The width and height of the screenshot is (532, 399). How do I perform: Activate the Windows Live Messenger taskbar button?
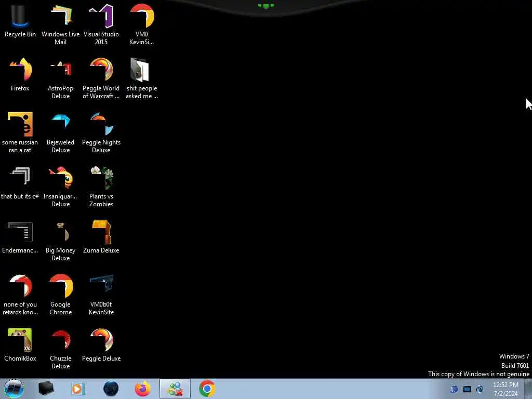(175, 389)
